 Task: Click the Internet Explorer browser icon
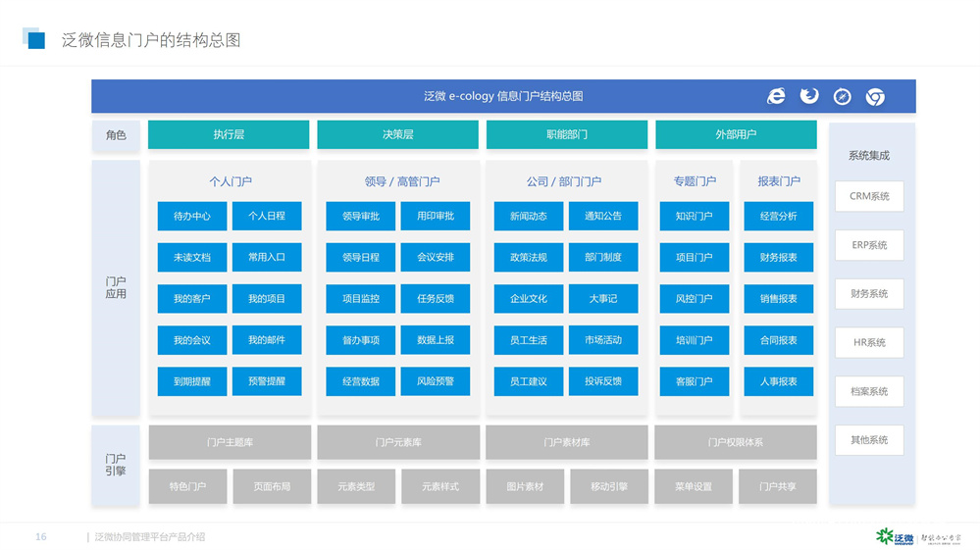(x=776, y=96)
